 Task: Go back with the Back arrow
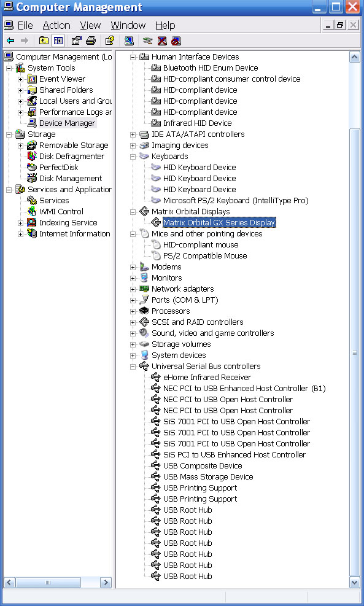[11, 41]
